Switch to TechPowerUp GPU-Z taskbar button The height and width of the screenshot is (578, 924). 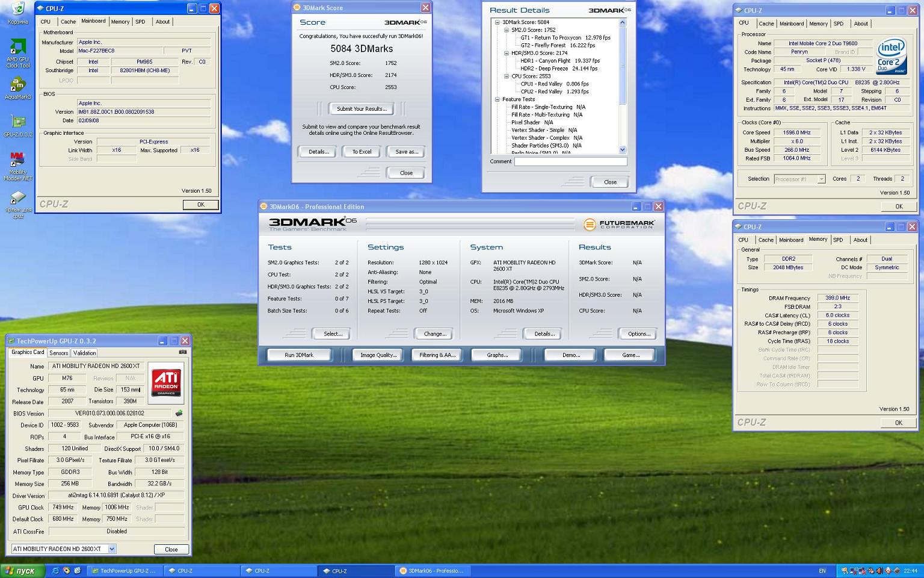coord(125,571)
